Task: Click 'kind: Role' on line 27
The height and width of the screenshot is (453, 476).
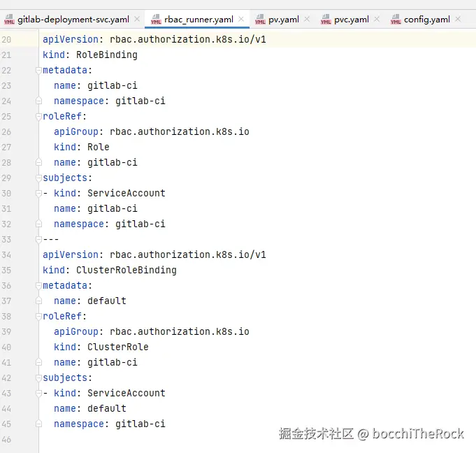Action: tap(82, 148)
